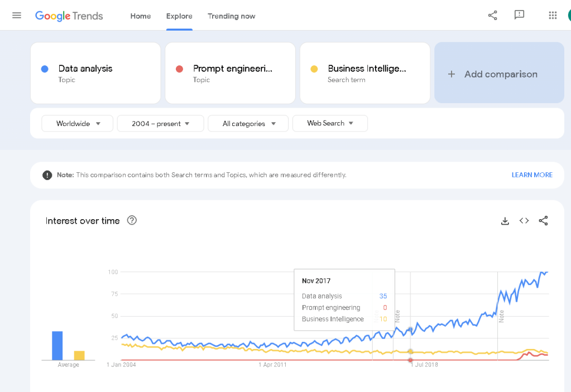The width and height of the screenshot is (571, 392).
Task: Click the note warning exclamation icon
Action: [x=47, y=175]
